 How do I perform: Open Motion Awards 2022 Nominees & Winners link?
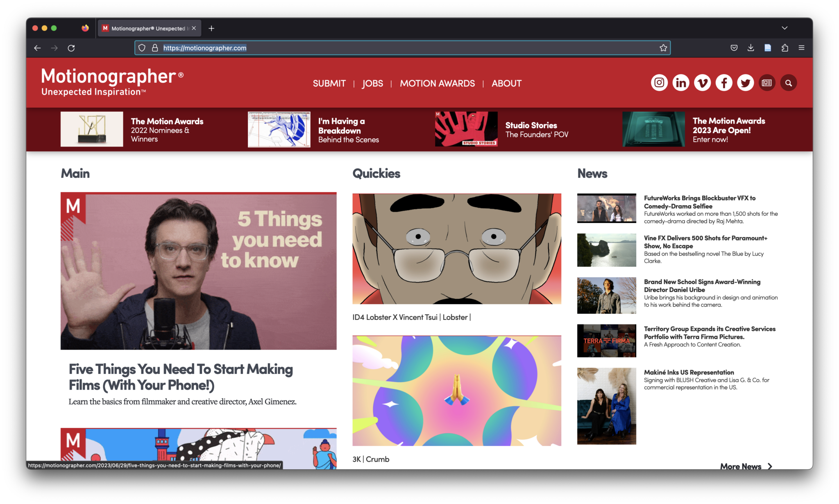click(167, 130)
